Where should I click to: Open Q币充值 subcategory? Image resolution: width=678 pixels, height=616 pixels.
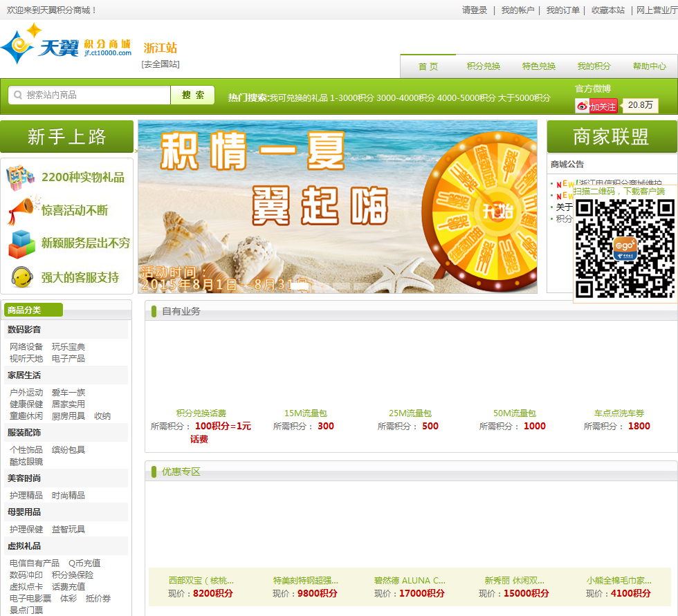[x=84, y=563]
